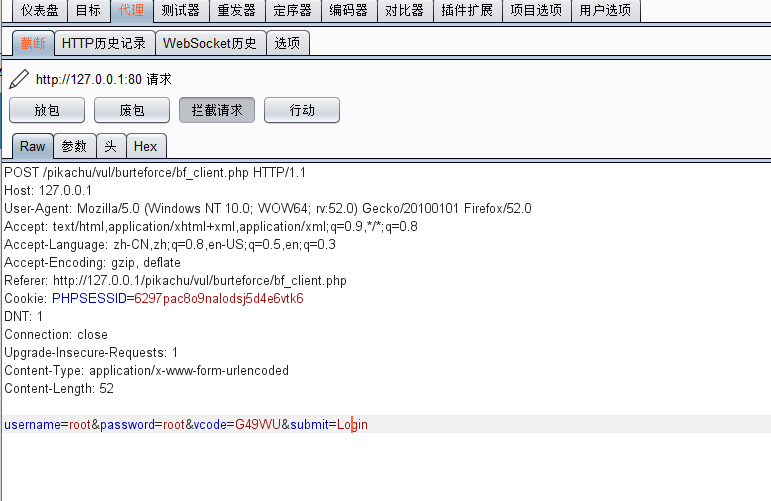Open the 项目选项 tab
771x501 pixels.
536,10
